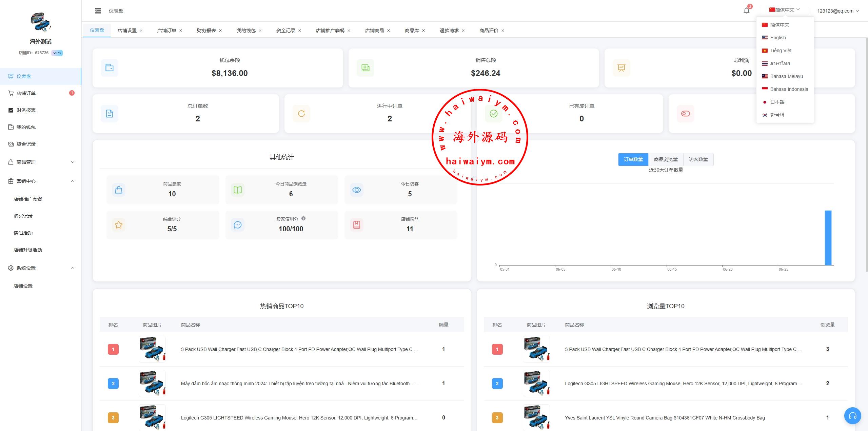
Task: Click the red toggle switch card icon
Action: (685, 114)
